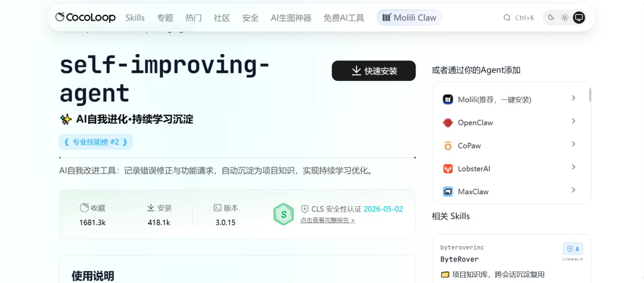Click the 3.0.15 version number
The image size is (644, 283).
pos(225,223)
